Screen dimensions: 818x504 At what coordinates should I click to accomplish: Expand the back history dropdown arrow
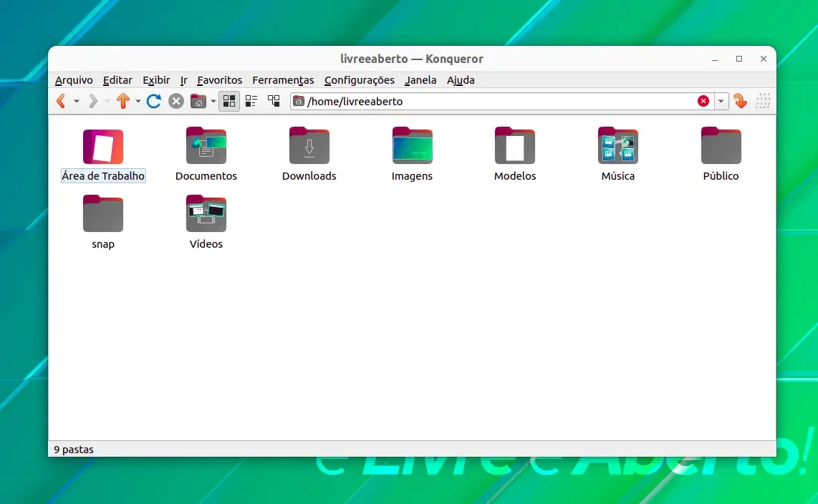(x=77, y=101)
